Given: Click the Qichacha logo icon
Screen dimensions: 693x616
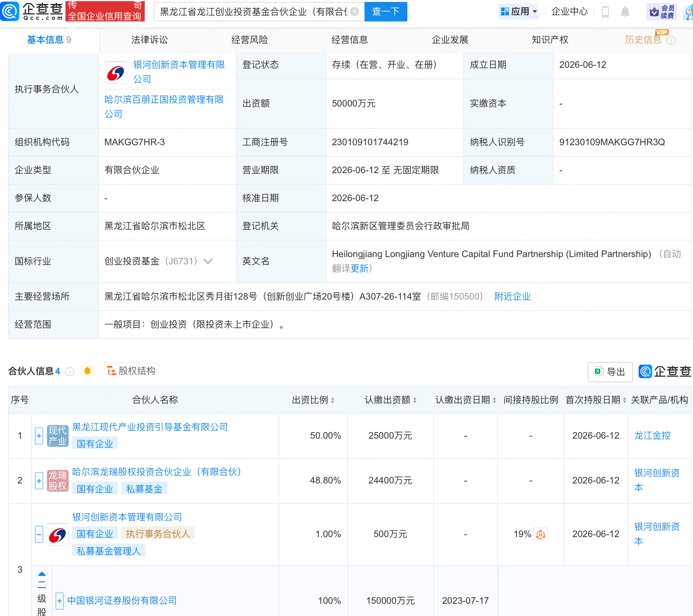Looking at the screenshot, I should [10, 11].
